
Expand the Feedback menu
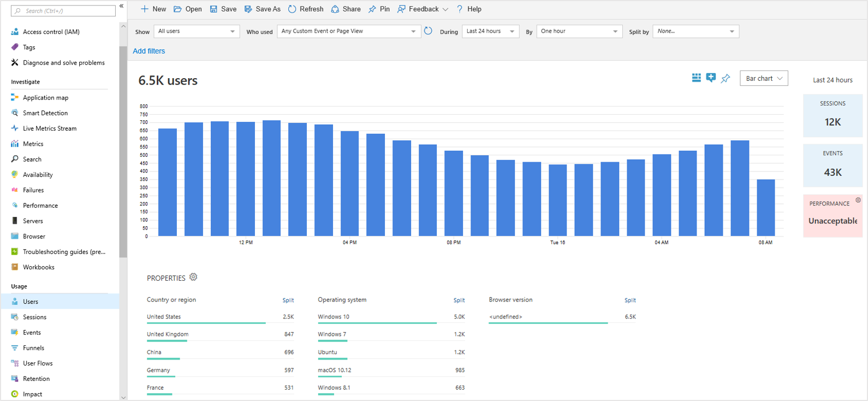click(x=423, y=9)
